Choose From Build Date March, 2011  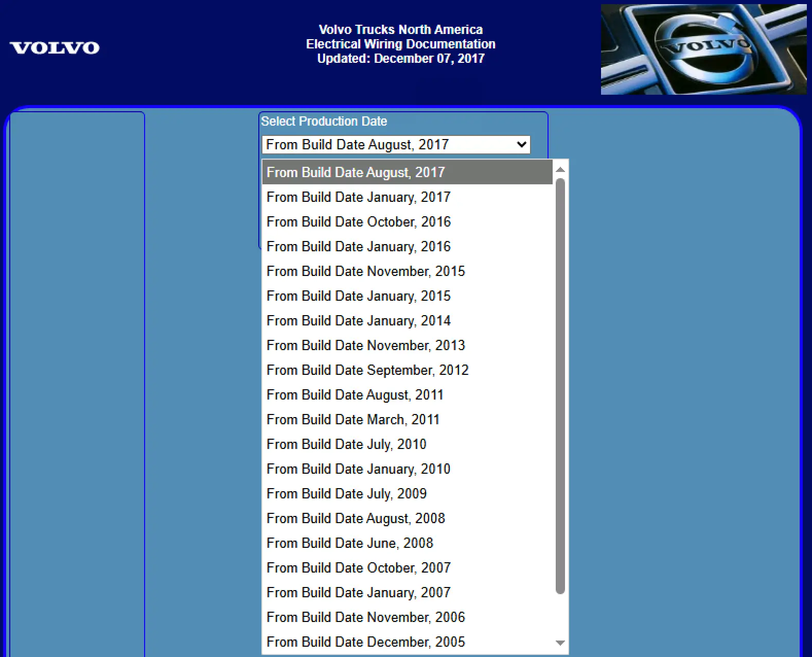click(x=407, y=419)
